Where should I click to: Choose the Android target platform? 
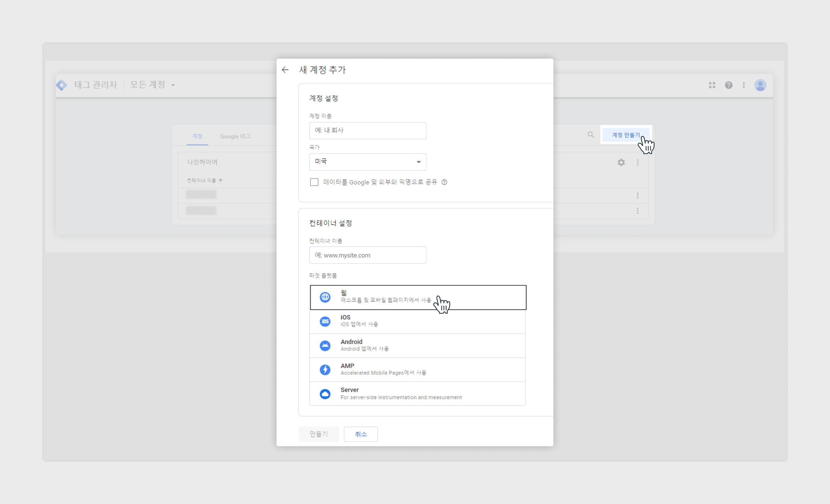coord(417,345)
